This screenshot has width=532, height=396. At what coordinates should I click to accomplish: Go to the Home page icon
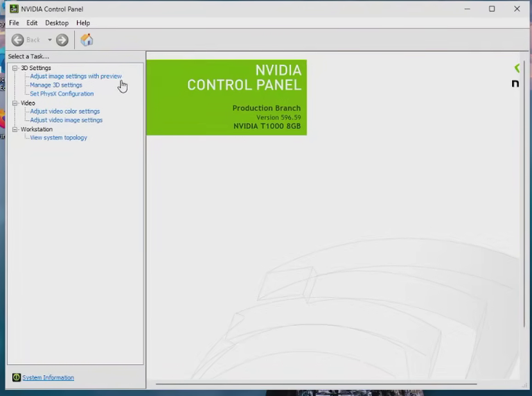[x=87, y=40]
